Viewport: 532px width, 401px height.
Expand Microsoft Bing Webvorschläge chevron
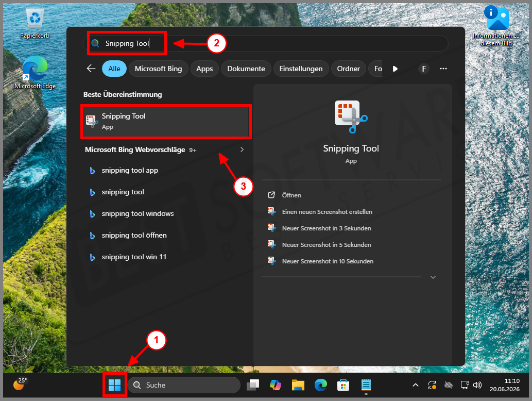coord(242,150)
